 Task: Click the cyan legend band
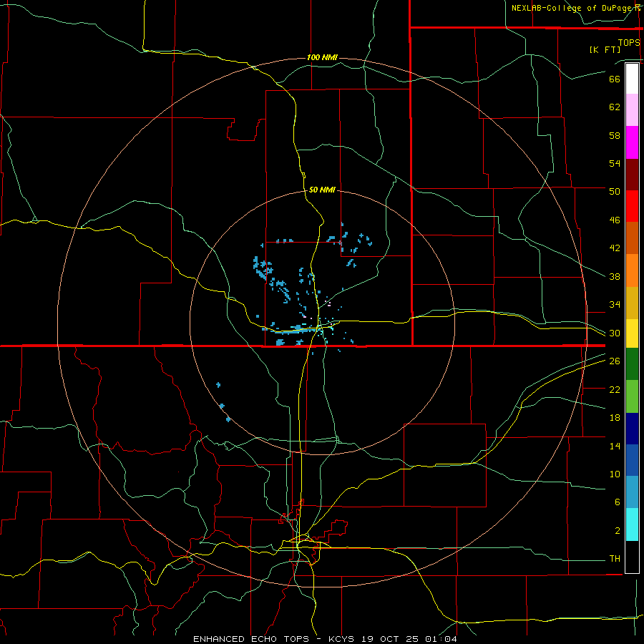tap(632, 524)
